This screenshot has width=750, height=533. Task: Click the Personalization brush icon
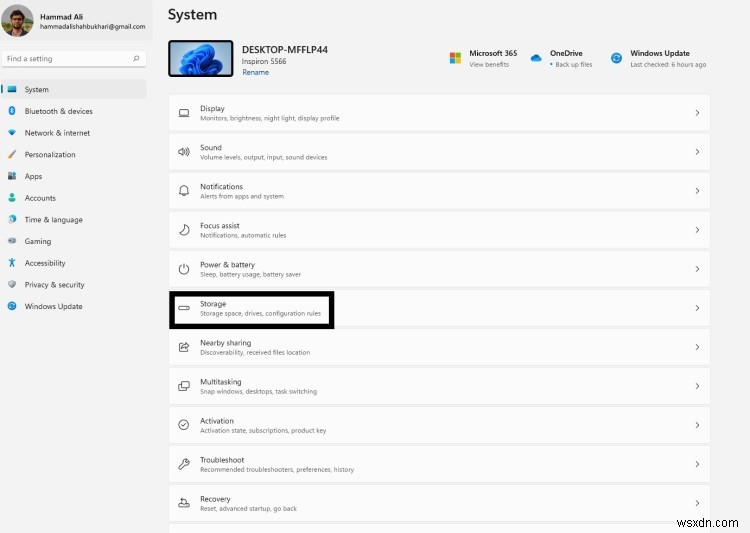[x=12, y=154]
